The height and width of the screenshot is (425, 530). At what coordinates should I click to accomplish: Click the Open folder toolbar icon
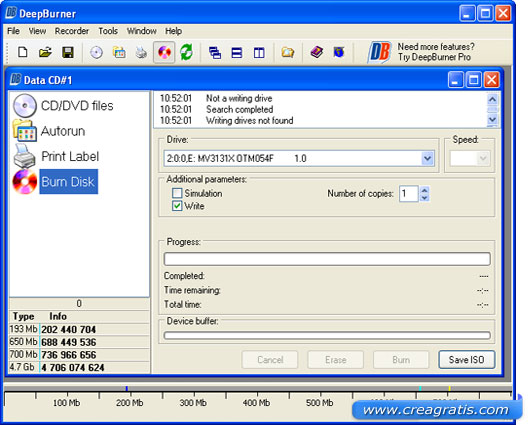[x=45, y=52]
